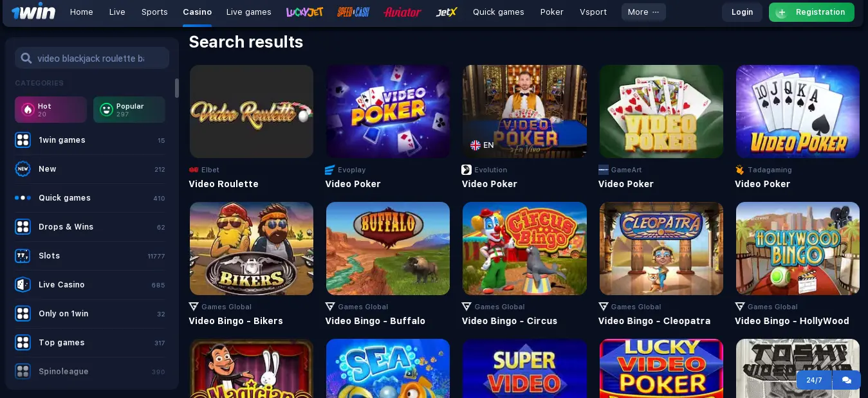Select the Hot category with flame icon
Screen dimensions: 868x398
tap(51, 109)
